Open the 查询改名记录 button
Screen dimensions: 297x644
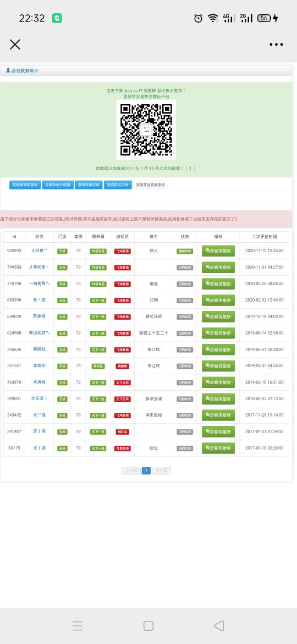pyautogui.click(x=118, y=185)
